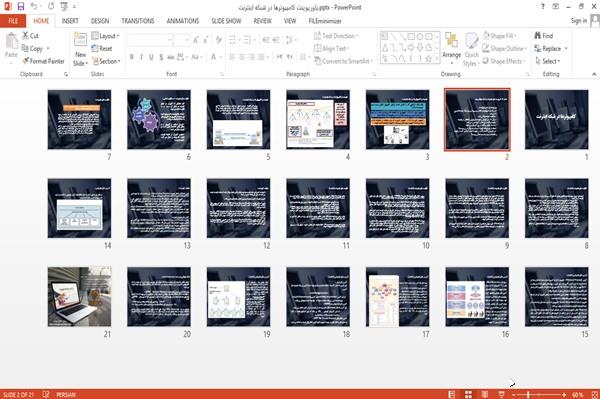Start Slide Show from status bar
This screenshot has height=399, width=600.
tap(501, 394)
